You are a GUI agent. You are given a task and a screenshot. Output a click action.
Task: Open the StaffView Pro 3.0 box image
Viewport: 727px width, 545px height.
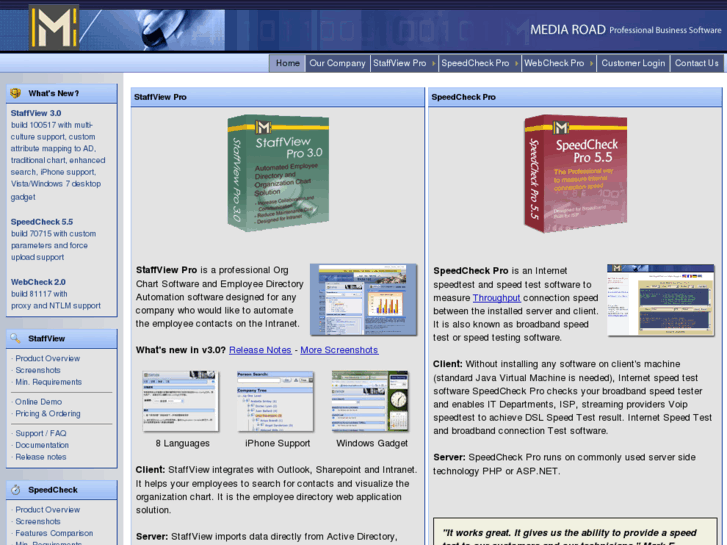click(279, 173)
